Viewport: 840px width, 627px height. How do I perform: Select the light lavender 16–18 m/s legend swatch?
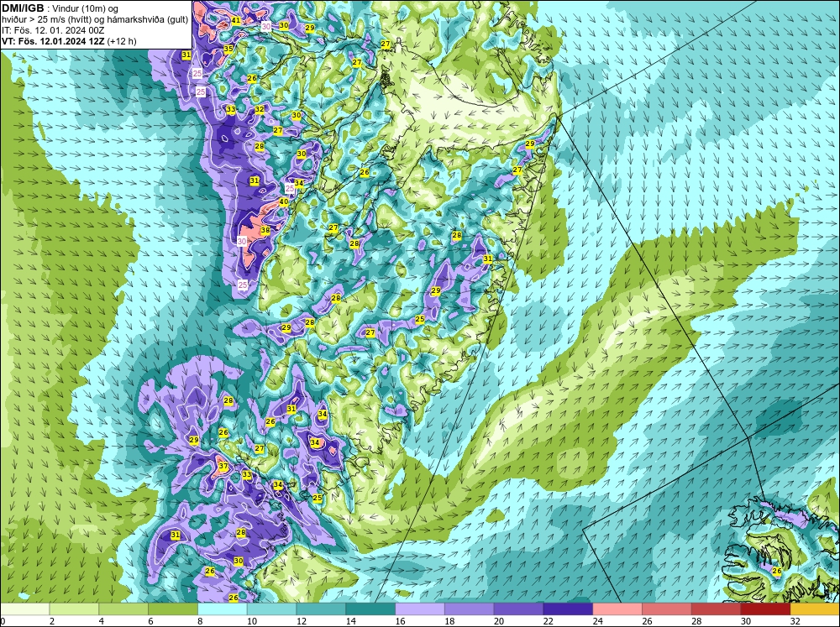tap(420, 609)
